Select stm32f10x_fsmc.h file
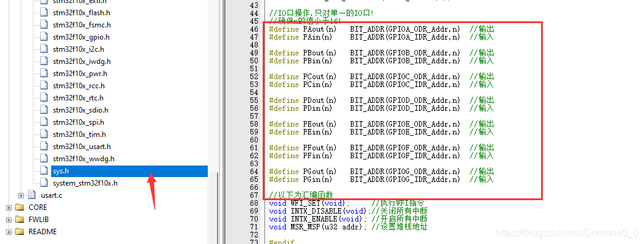 81,25
